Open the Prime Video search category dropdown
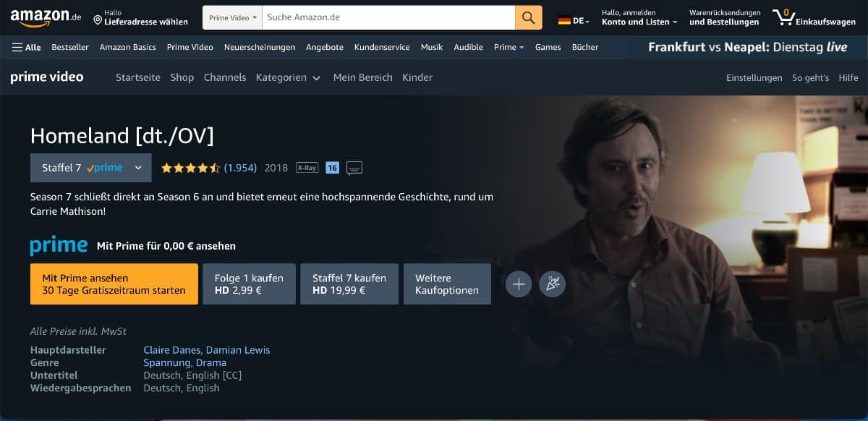 pos(231,17)
